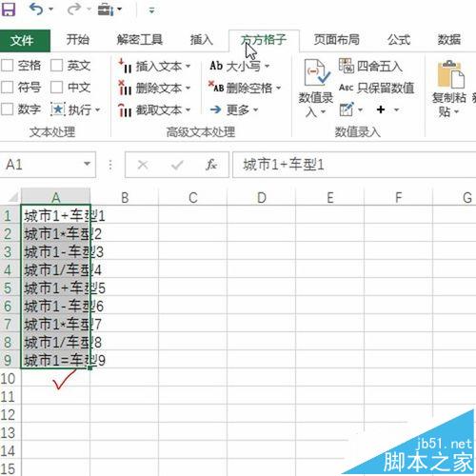
Task: Click the briefcase toolbox icon
Action: tap(106, 10)
